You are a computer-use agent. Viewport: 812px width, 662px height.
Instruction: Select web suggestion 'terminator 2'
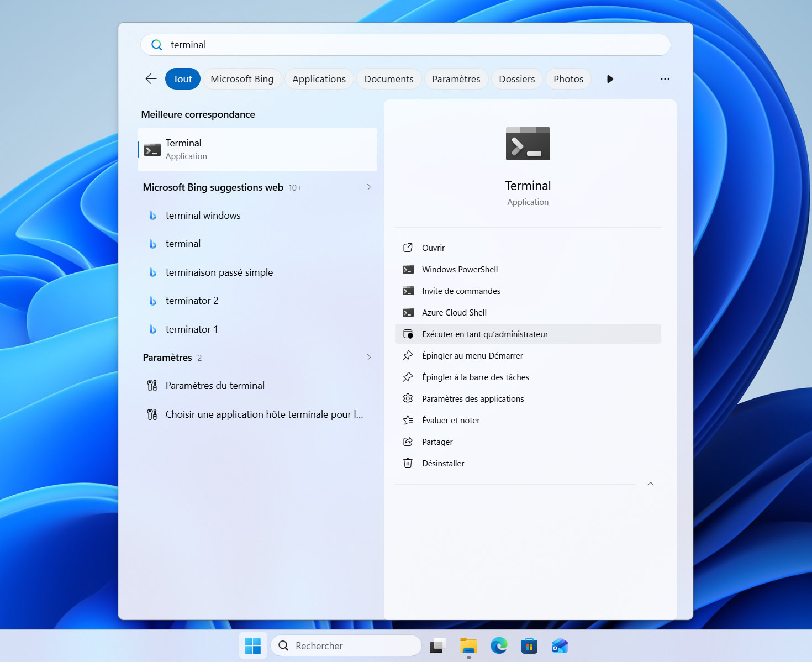(257, 301)
